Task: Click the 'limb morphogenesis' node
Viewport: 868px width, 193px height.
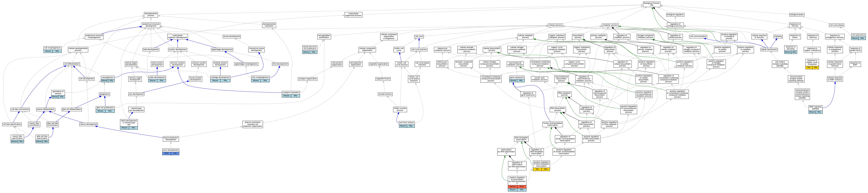Action: click(261, 79)
